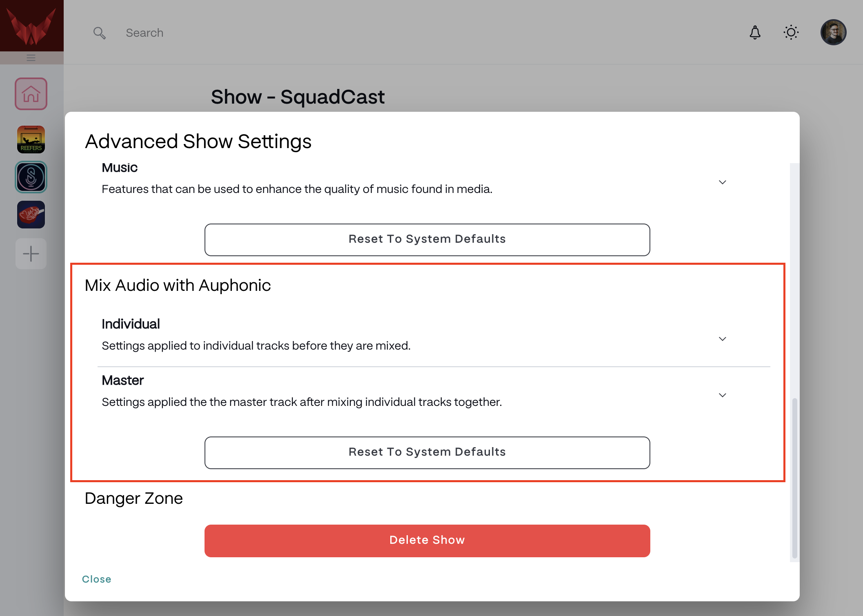Reset Auphonic mix settings to system defaults
The image size is (863, 616).
[x=427, y=452]
